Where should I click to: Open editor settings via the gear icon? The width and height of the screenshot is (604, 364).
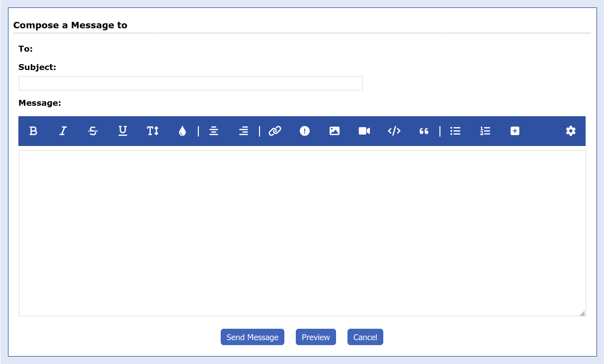click(571, 131)
